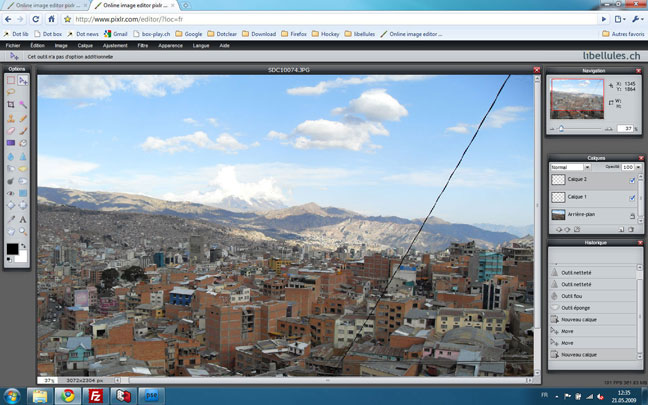
Task: Select the Eraser tool
Action: 11,131
